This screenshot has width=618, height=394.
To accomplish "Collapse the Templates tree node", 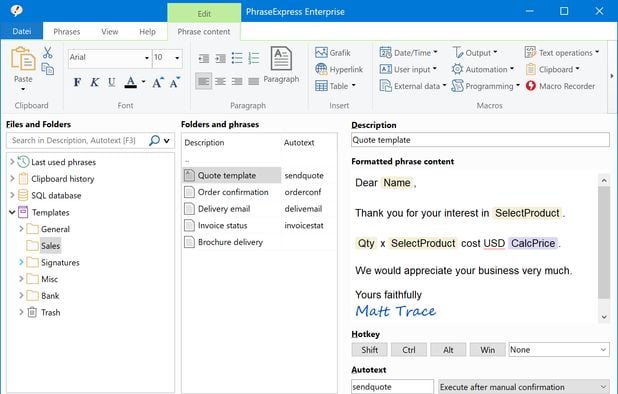I will pyautogui.click(x=12, y=212).
